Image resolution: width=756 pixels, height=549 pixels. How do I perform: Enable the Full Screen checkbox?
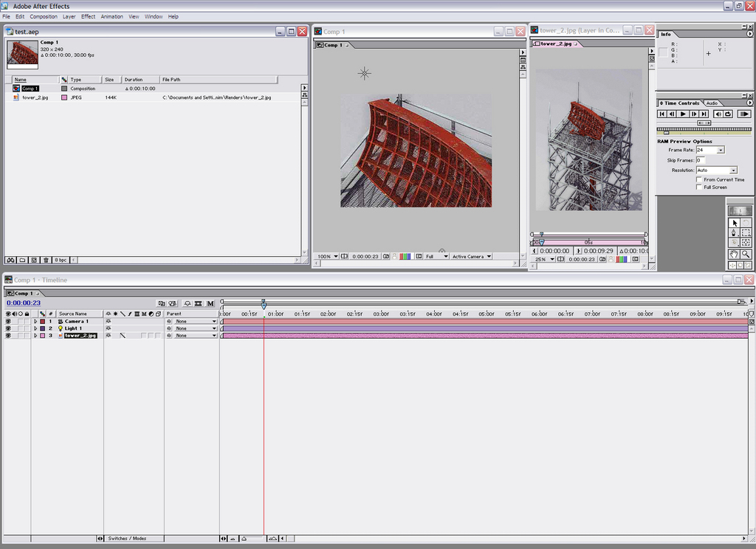(699, 187)
